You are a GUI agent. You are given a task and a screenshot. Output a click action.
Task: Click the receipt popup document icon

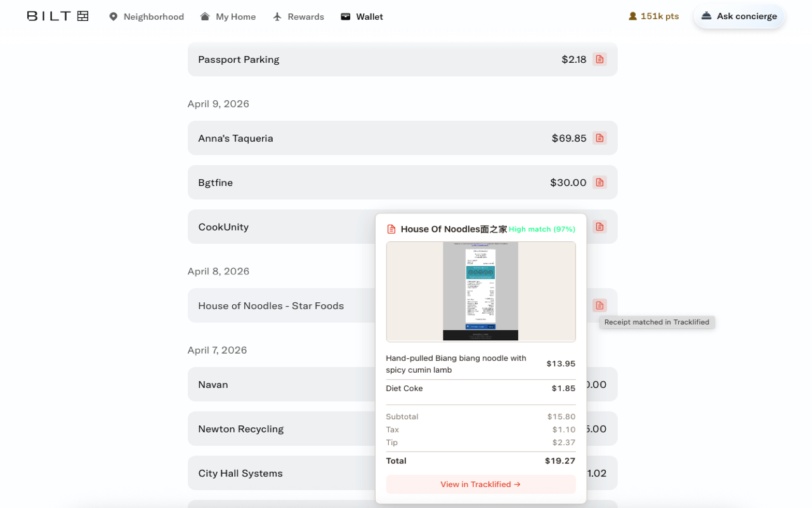[391, 229]
